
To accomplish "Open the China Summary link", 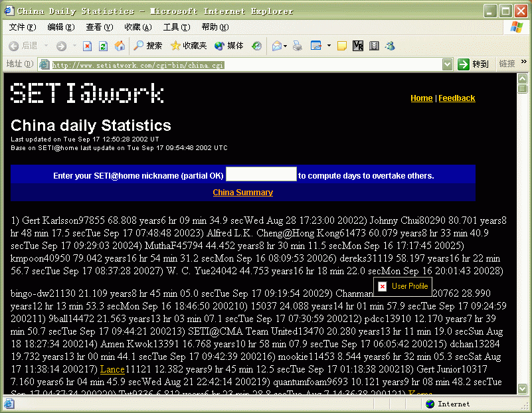I will tap(243, 193).
